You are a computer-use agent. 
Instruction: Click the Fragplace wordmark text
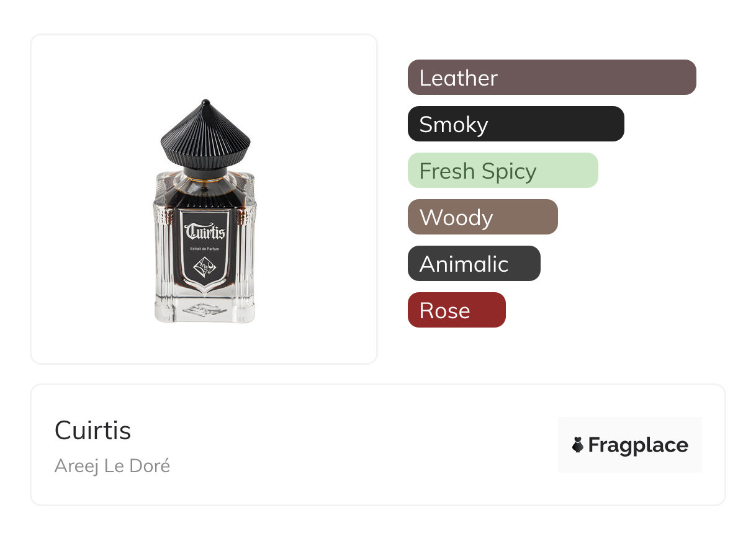click(x=638, y=445)
